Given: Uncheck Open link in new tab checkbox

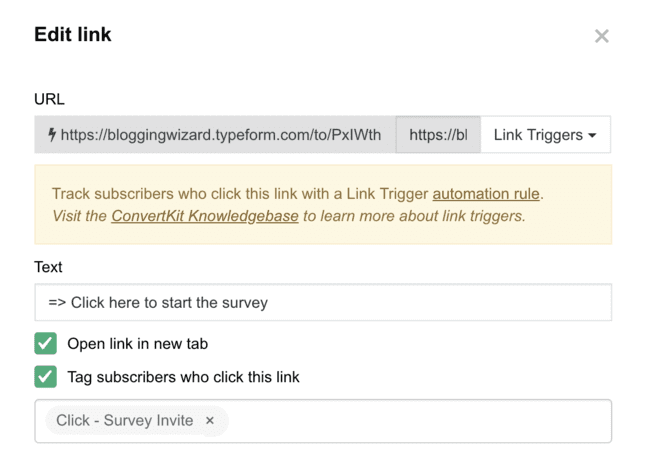Looking at the screenshot, I should (x=45, y=344).
